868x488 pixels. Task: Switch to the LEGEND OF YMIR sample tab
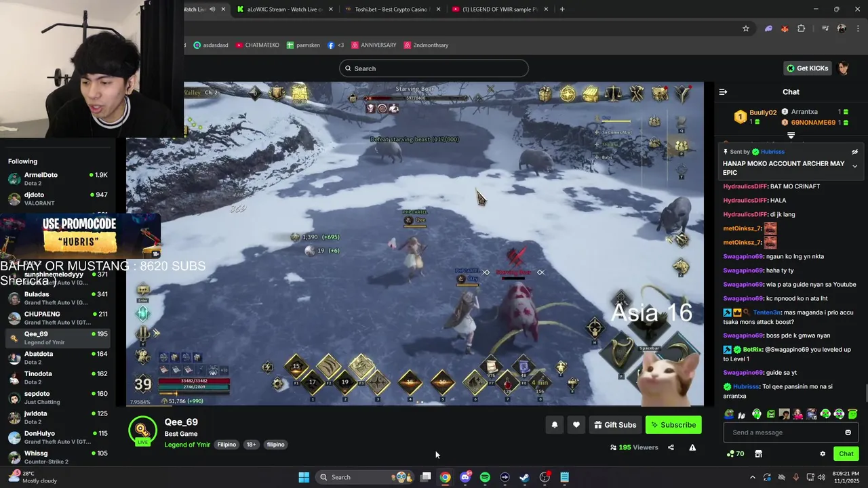click(x=499, y=9)
